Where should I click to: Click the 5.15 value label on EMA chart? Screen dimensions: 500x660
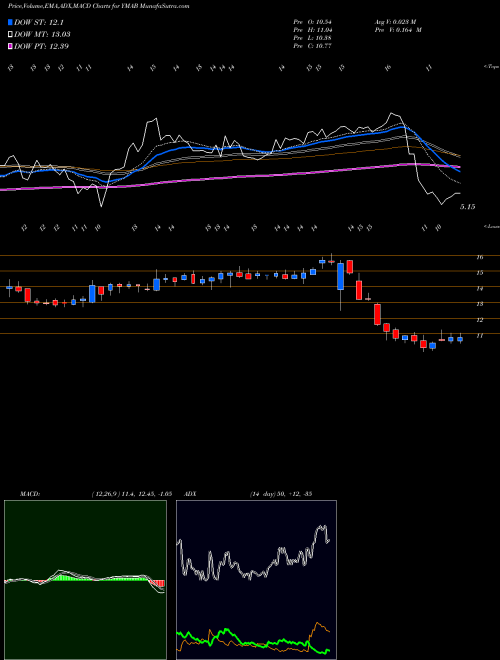467,207
